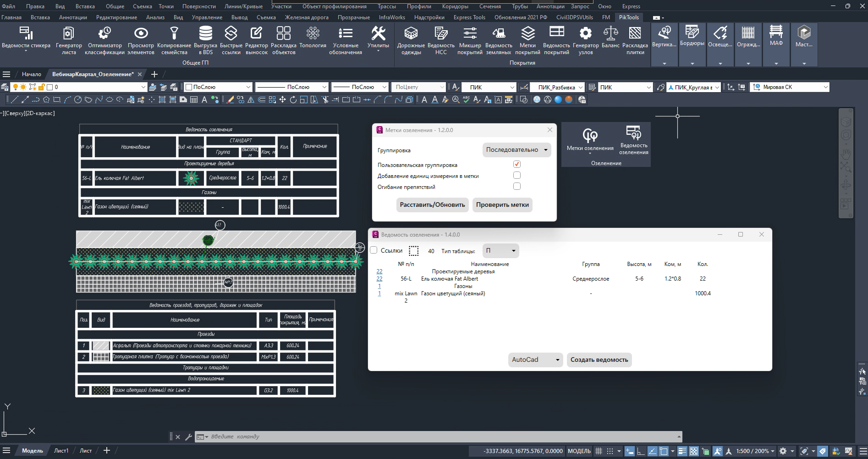Viewport: 868px width, 459px height.
Task: Open the Группировка Последовательно dropdown
Action: [x=516, y=150]
